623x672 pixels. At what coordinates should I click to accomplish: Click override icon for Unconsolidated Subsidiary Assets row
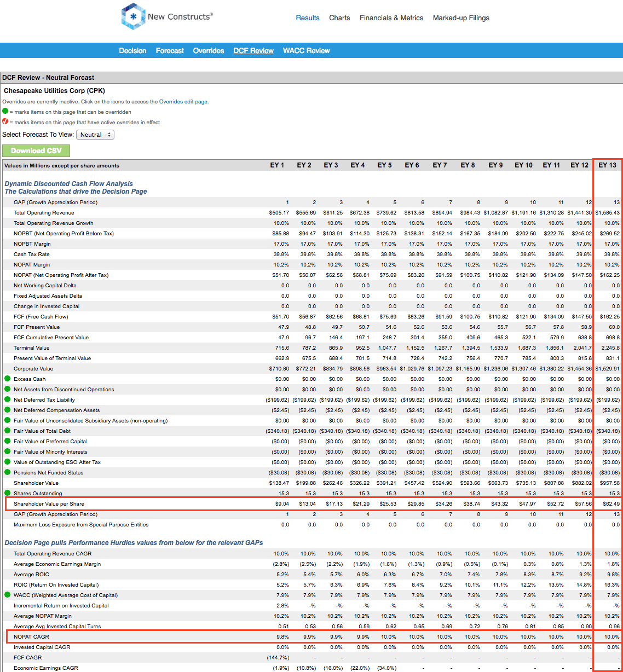click(8, 420)
